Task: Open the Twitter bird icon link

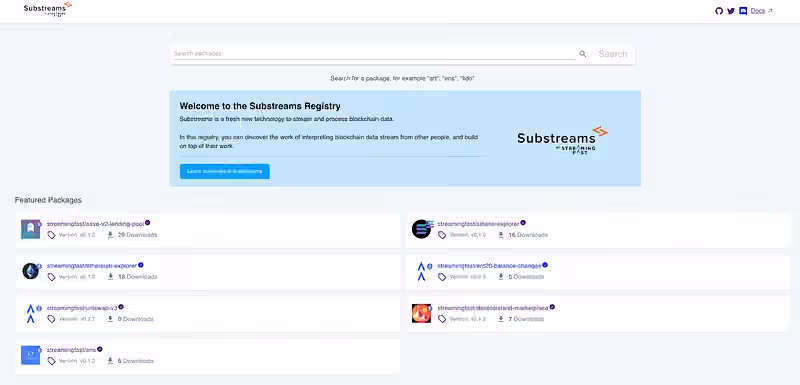Action: click(x=731, y=11)
